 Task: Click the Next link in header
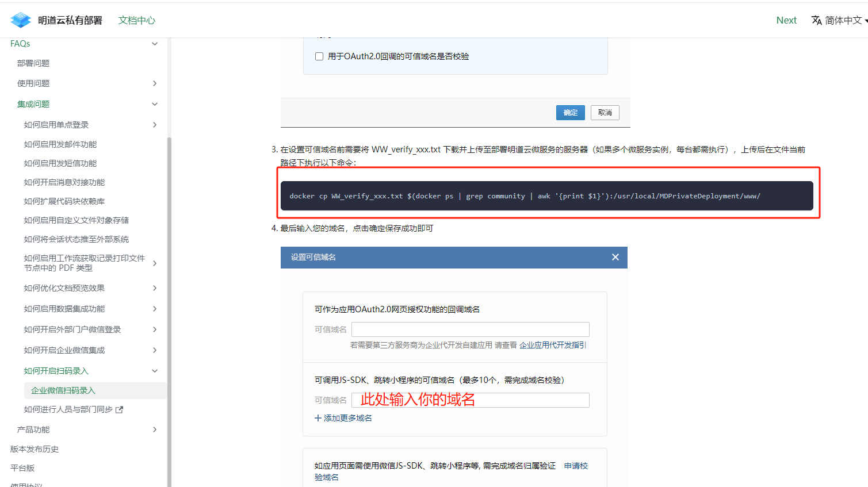tap(786, 20)
